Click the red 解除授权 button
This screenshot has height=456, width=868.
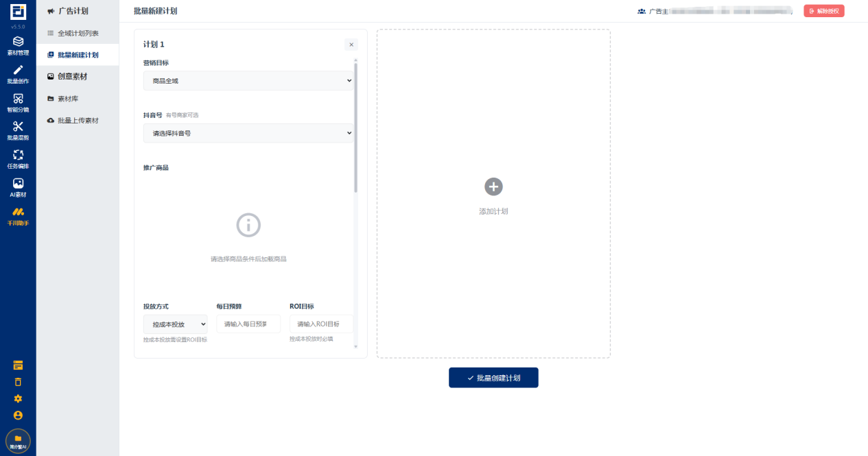tap(824, 11)
